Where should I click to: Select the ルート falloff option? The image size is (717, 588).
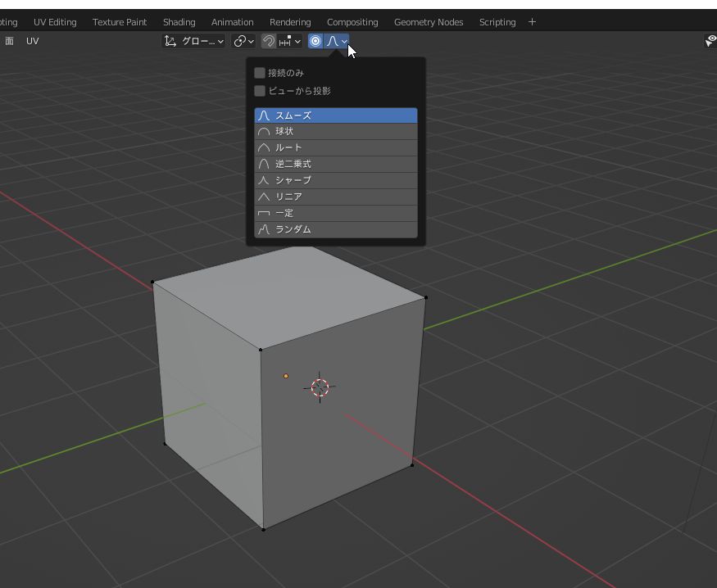coord(336,148)
